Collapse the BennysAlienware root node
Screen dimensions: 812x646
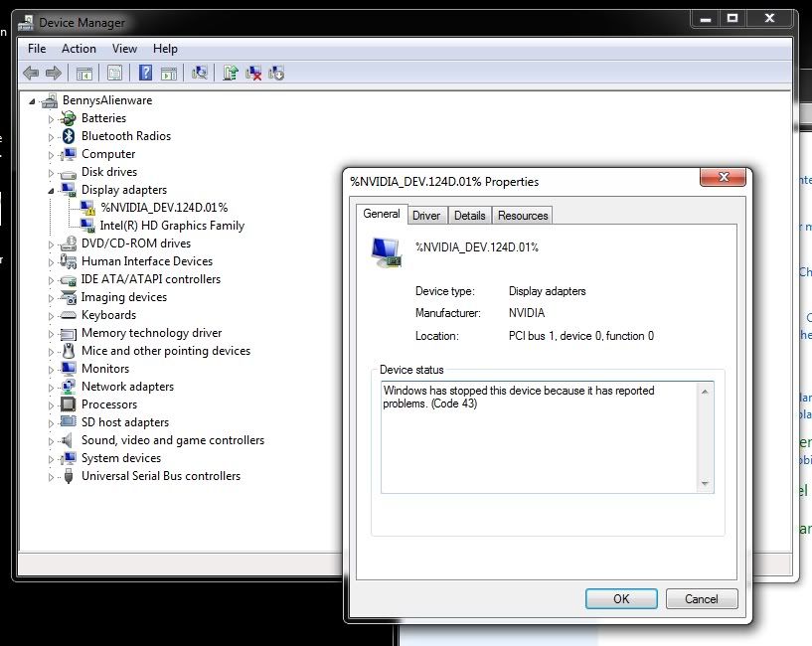click(32, 101)
